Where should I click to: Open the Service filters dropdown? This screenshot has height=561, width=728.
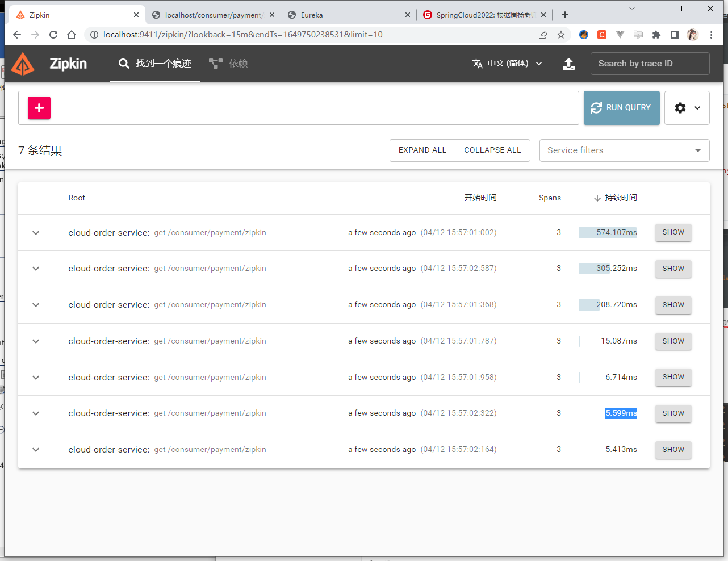tap(625, 150)
